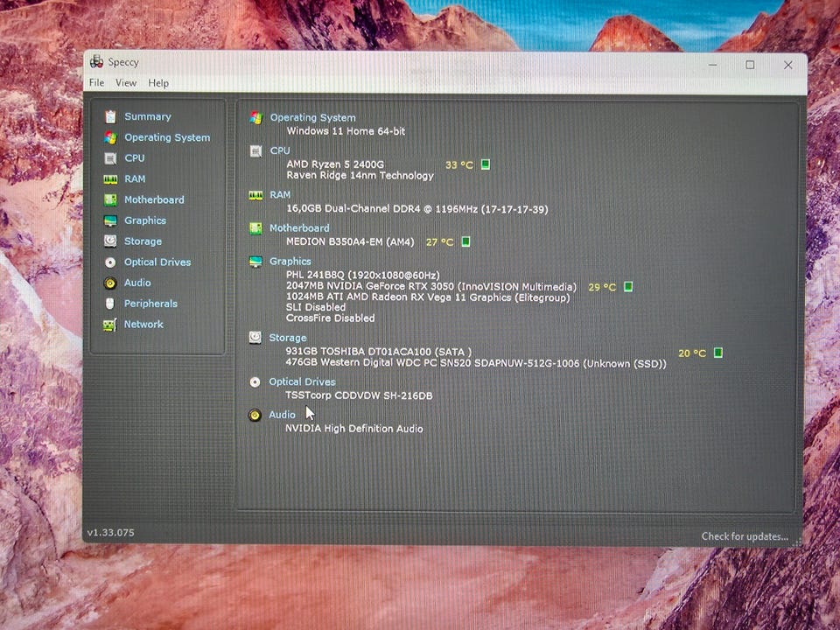Image resolution: width=840 pixels, height=630 pixels.
Task: Click NVIDIA GeForce RTX 3050 line
Action: (x=431, y=287)
